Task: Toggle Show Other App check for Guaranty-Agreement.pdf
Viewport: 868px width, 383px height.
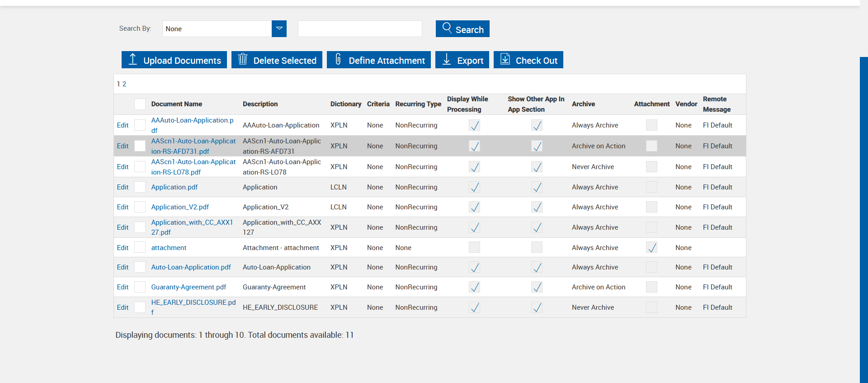Action: pos(537,287)
